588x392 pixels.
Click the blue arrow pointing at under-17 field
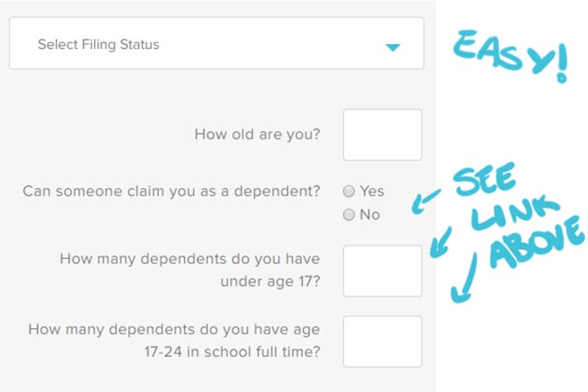[441, 242]
